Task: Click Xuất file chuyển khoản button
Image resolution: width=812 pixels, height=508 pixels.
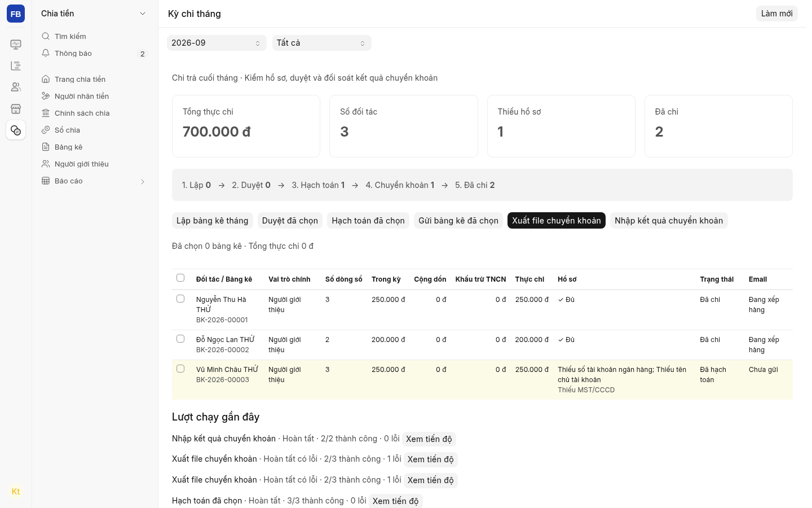Action: (557, 221)
